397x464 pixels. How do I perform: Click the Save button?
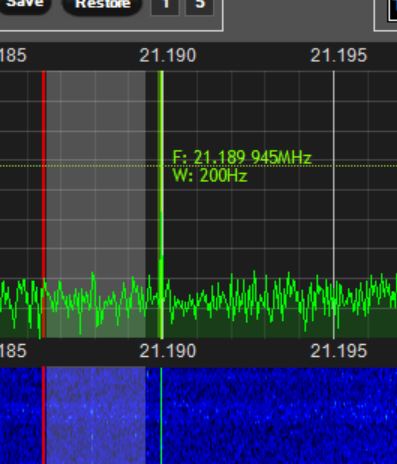(x=25, y=5)
